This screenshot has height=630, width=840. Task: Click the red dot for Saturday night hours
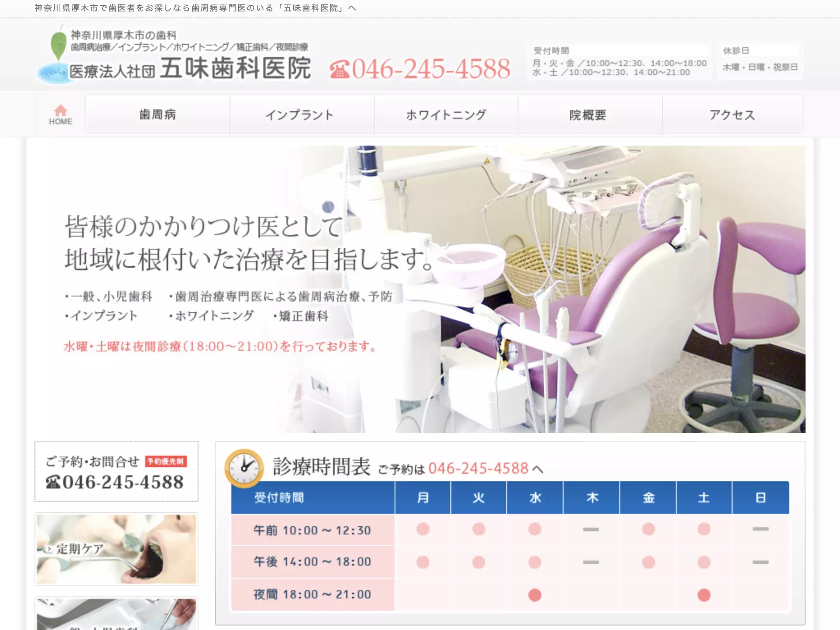pos(704,595)
